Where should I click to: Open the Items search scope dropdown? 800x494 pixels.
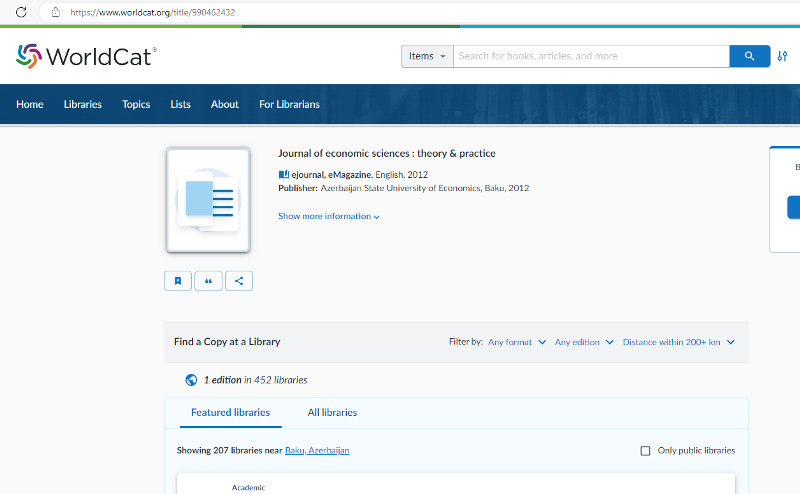pos(427,56)
